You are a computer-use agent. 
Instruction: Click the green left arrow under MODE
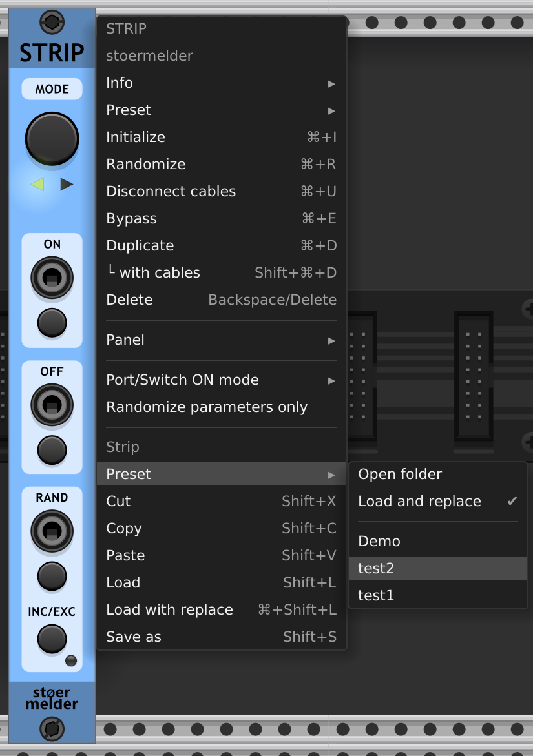(37, 184)
